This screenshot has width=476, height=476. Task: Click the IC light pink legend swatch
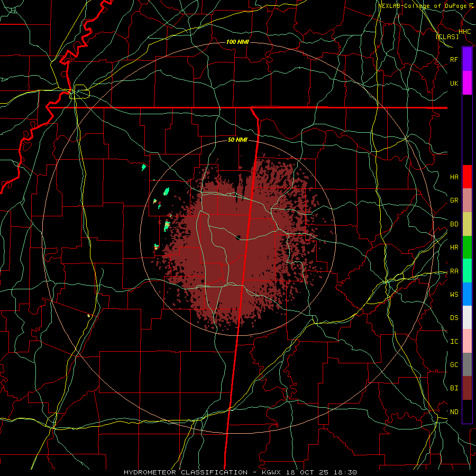click(x=467, y=341)
